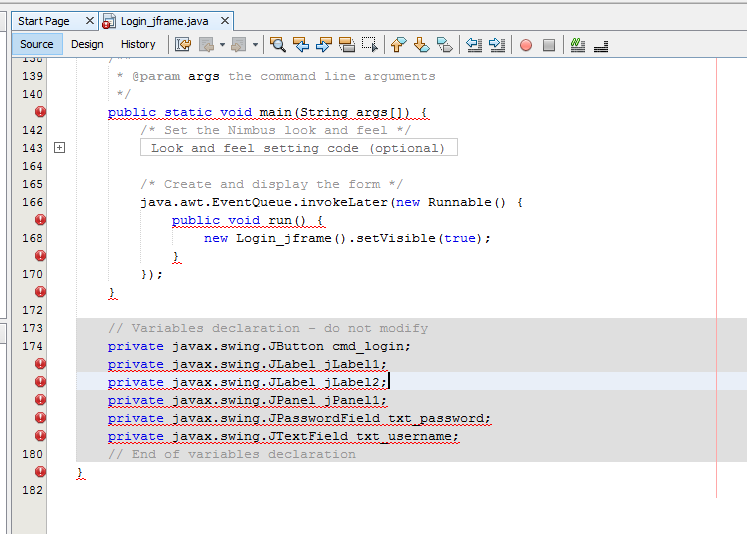This screenshot has height=534, width=747.
Task: Click the error file icon on Login_jframe.java tab
Action: point(109,21)
